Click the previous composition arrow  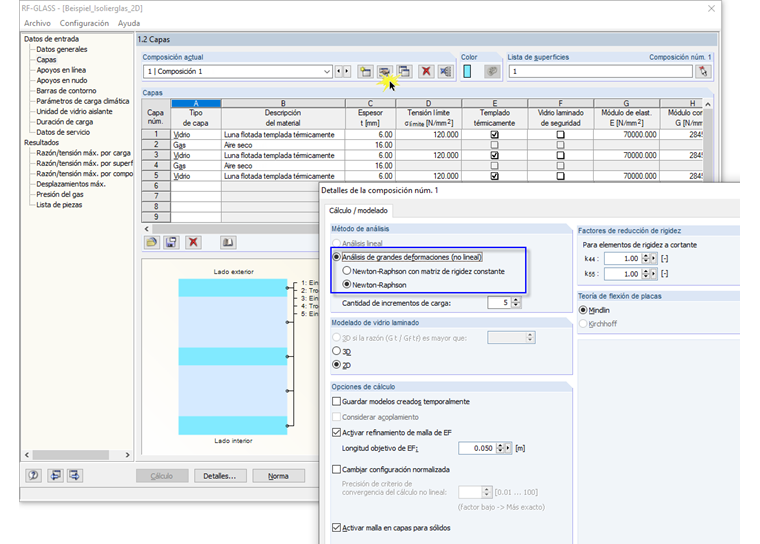coord(339,71)
